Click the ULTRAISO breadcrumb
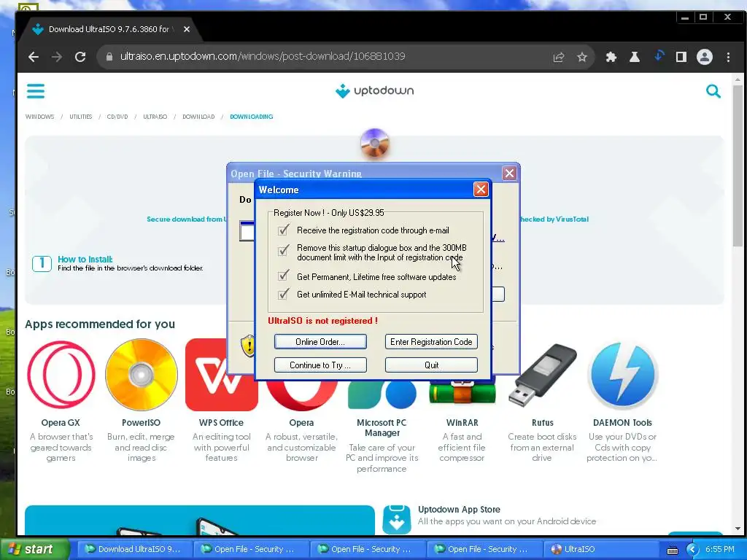The image size is (747, 560). pos(155,117)
